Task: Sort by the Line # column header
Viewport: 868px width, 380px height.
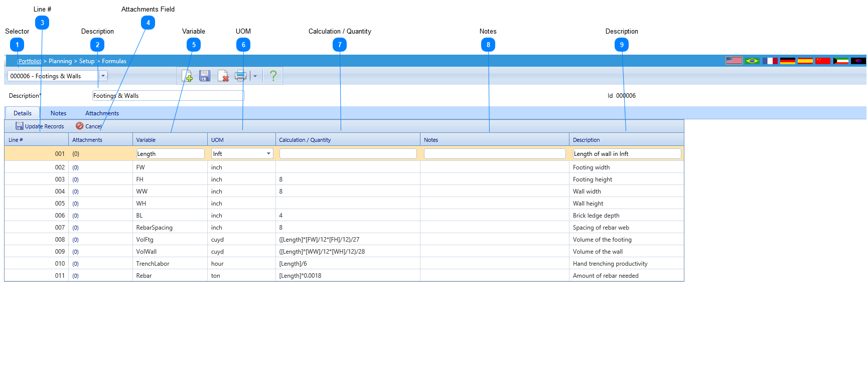Action: point(37,140)
